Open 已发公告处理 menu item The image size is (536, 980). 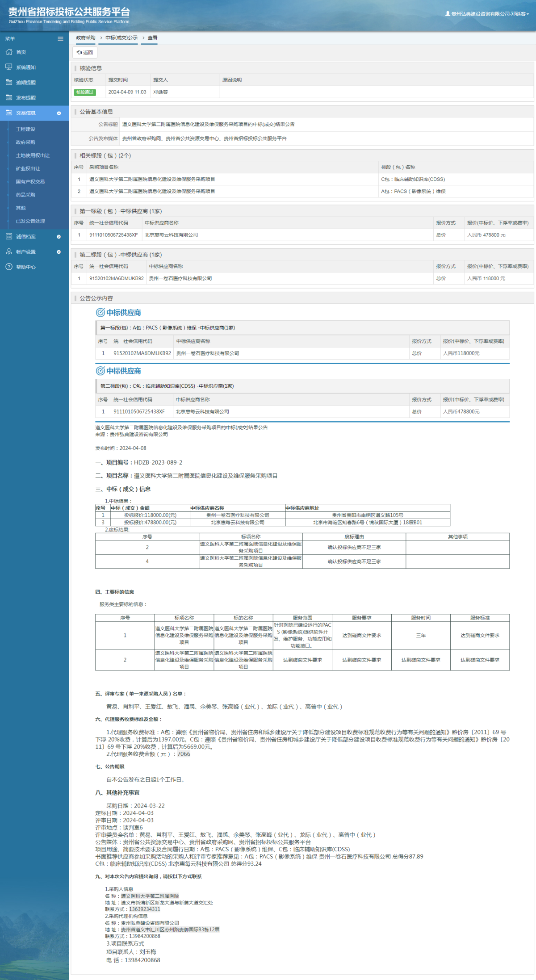[30, 221]
